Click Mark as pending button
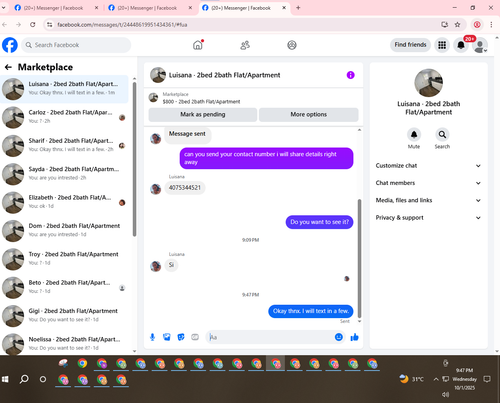This screenshot has width=500, height=403. [203, 115]
